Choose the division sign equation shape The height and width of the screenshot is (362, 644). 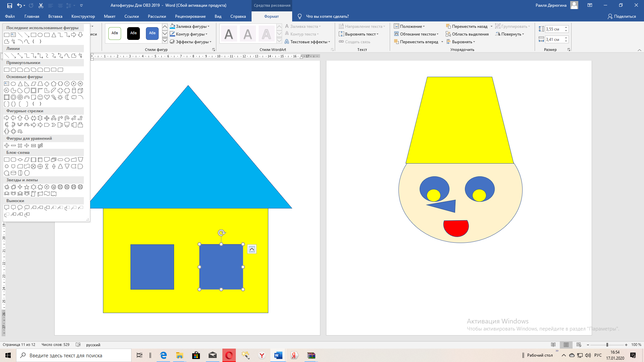pyautogui.click(x=27, y=145)
